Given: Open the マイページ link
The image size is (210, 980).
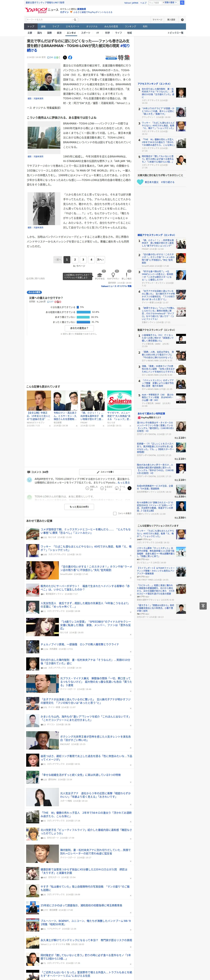Looking at the screenshot, I should pos(157,19).
